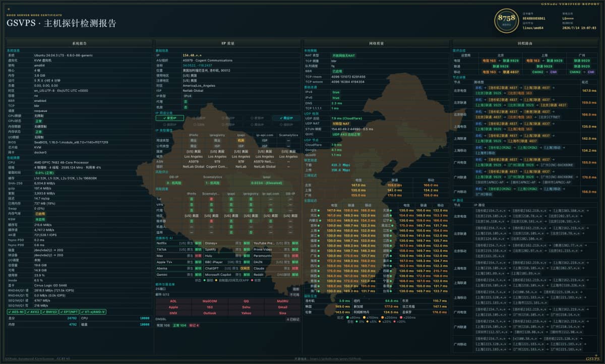The width and height of the screenshot is (605, 364).
Task: Click the download speed 428.3 Mbps
Action: (x=340, y=164)
